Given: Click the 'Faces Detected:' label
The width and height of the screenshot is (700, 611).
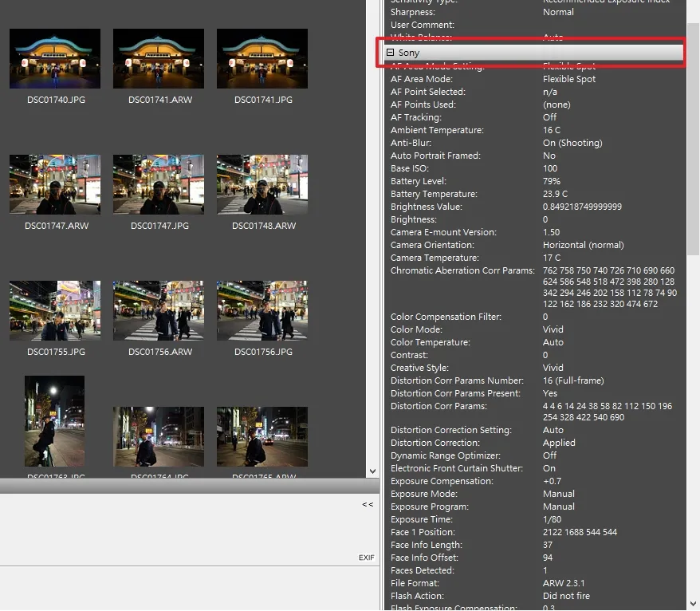Looking at the screenshot, I should (x=423, y=570).
